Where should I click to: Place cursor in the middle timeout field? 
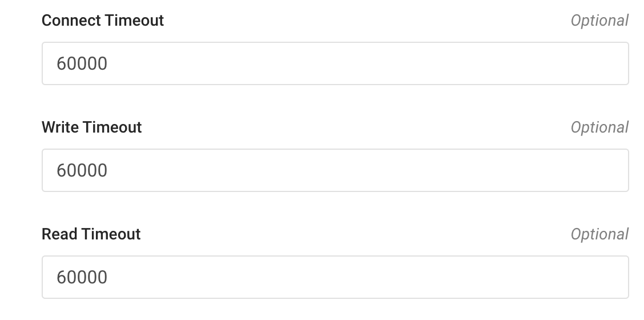[x=335, y=170]
